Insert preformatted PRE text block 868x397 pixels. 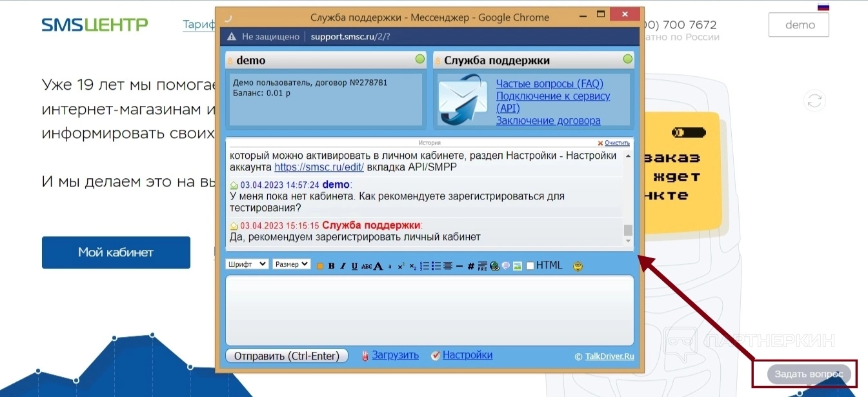(482, 266)
